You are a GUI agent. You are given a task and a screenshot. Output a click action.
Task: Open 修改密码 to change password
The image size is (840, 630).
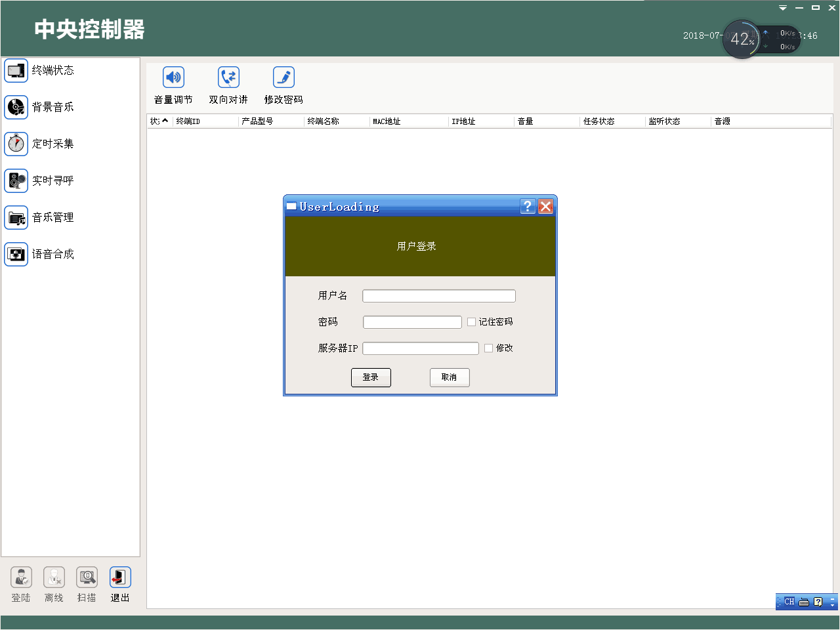coord(283,84)
